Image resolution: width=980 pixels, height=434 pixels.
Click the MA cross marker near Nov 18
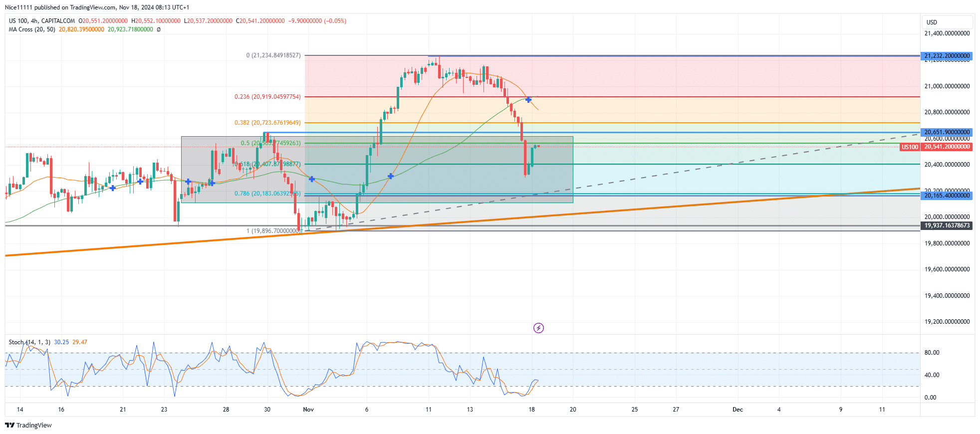[528, 100]
